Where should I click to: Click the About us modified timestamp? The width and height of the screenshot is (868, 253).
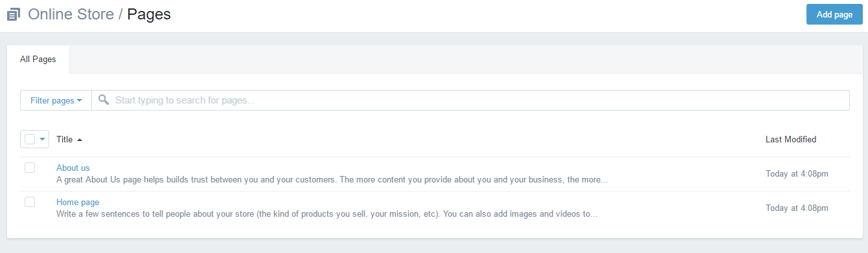pyautogui.click(x=797, y=173)
